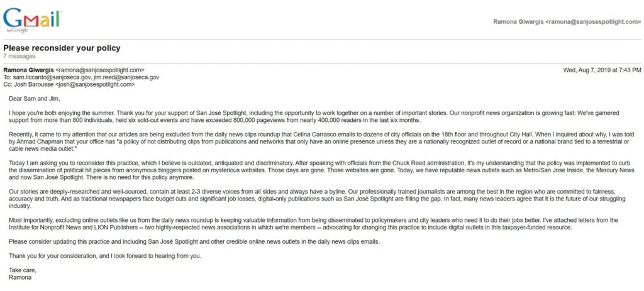Click recipient jim.reed@sanjoseca.gov

click(126, 77)
